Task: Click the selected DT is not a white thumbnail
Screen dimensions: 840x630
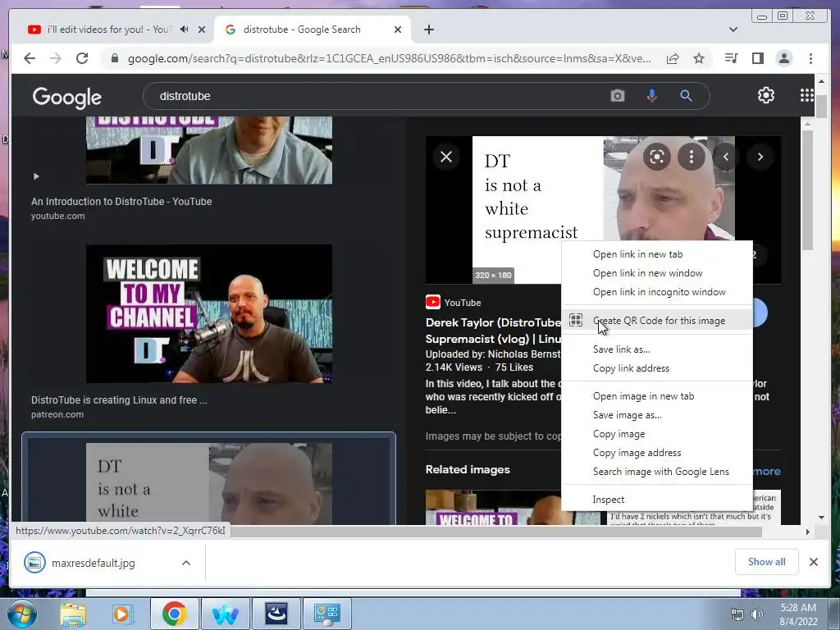Action: [x=209, y=484]
